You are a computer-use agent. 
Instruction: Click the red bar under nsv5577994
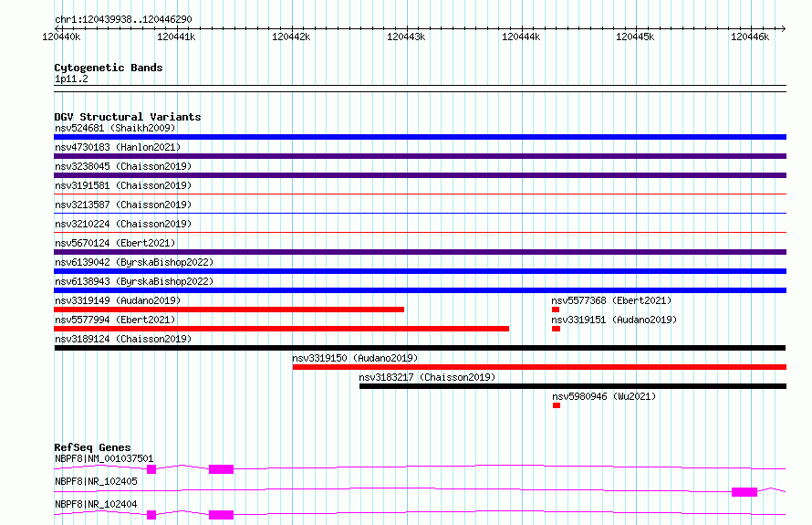click(x=281, y=329)
